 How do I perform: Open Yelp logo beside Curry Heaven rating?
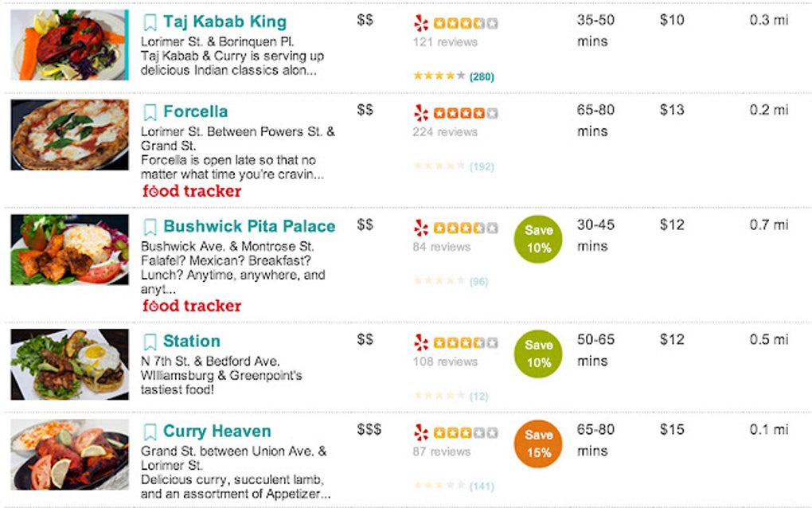[x=421, y=433]
